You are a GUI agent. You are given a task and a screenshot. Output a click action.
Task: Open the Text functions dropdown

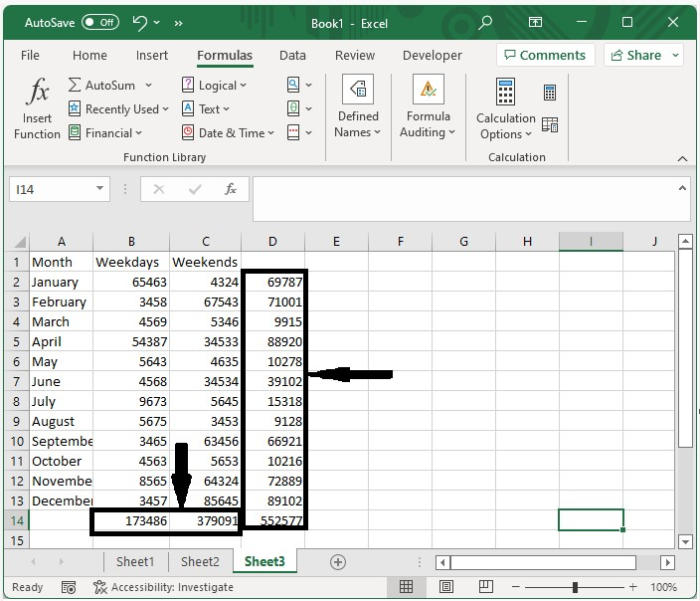pyautogui.click(x=205, y=109)
